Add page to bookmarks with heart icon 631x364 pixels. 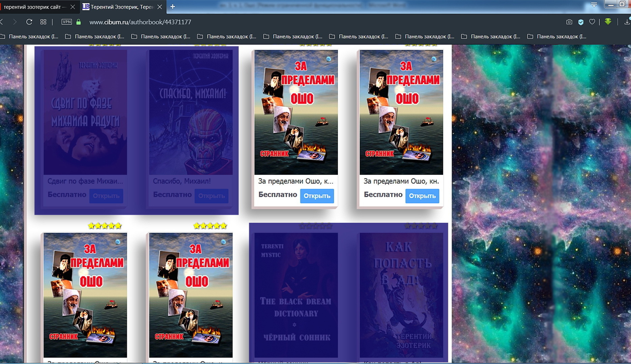[x=592, y=22]
